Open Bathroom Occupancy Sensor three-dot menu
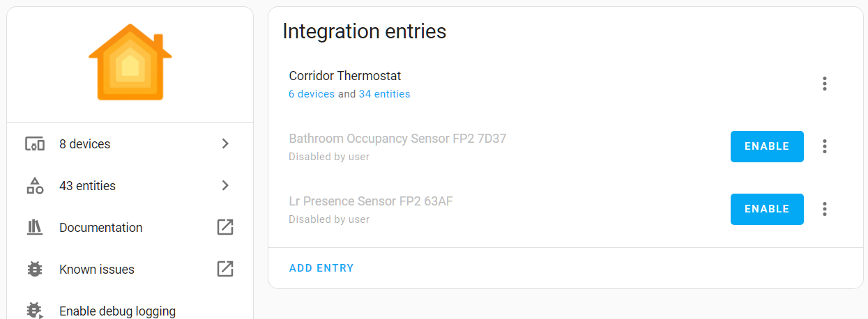The image size is (868, 319). click(825, 146)
